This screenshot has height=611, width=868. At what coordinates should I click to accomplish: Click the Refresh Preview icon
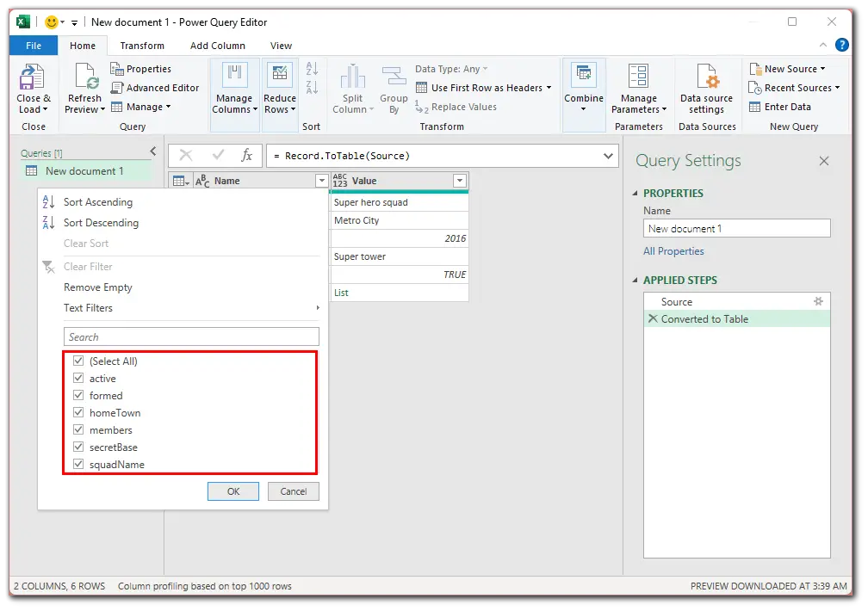(x=86, y=77)
